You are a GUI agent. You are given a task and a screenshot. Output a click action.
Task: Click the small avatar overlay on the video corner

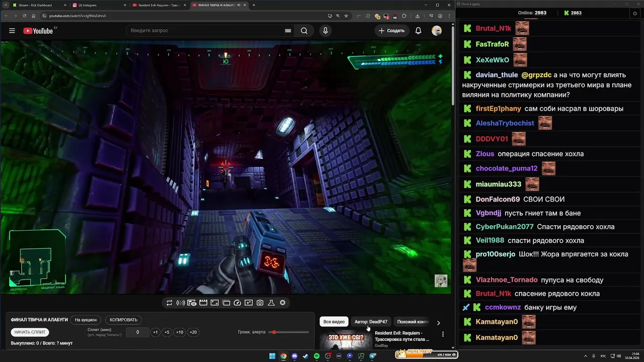click(441, 281)
